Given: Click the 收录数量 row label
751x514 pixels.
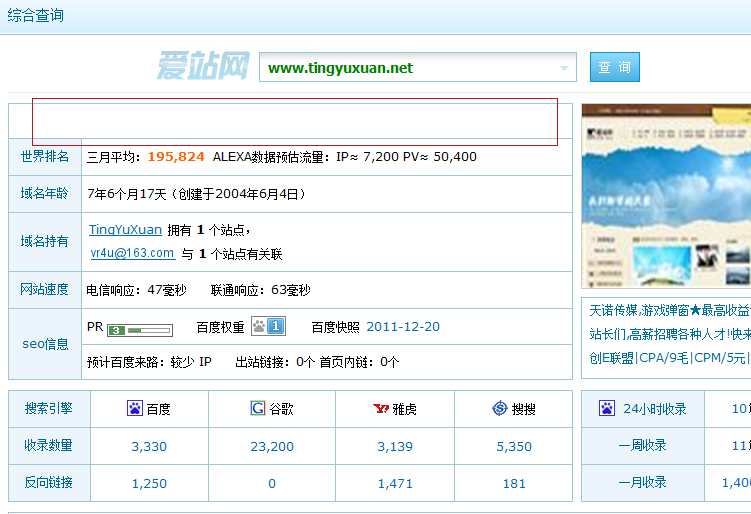Looking at the screenshot, I should [x=48, y=445].
